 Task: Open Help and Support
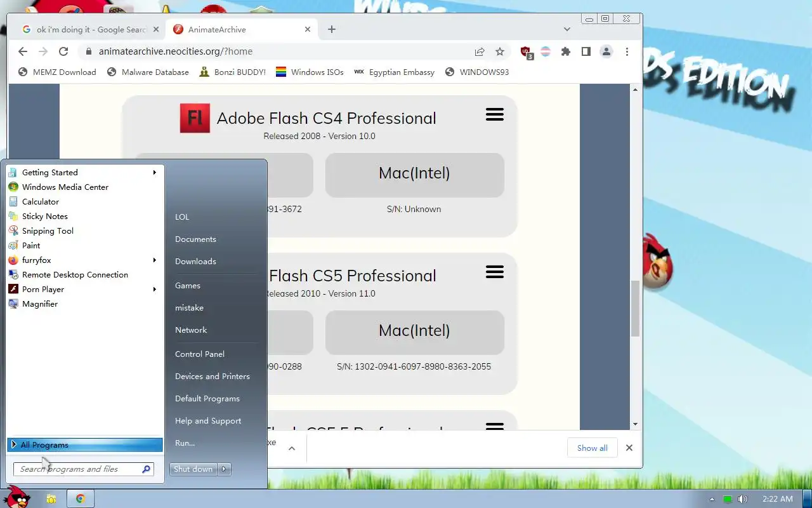208,421
